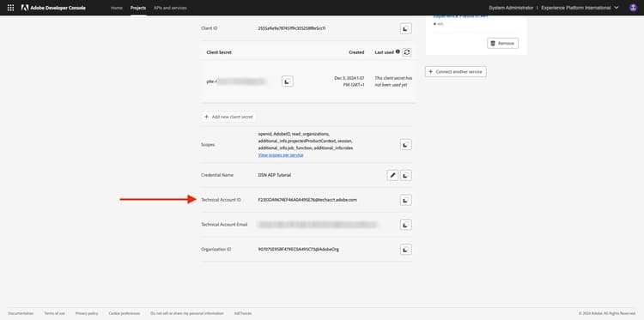644x320 pixels.
Task: Edit the credential name with pencil icon
Action: click(x=392, y=175)
